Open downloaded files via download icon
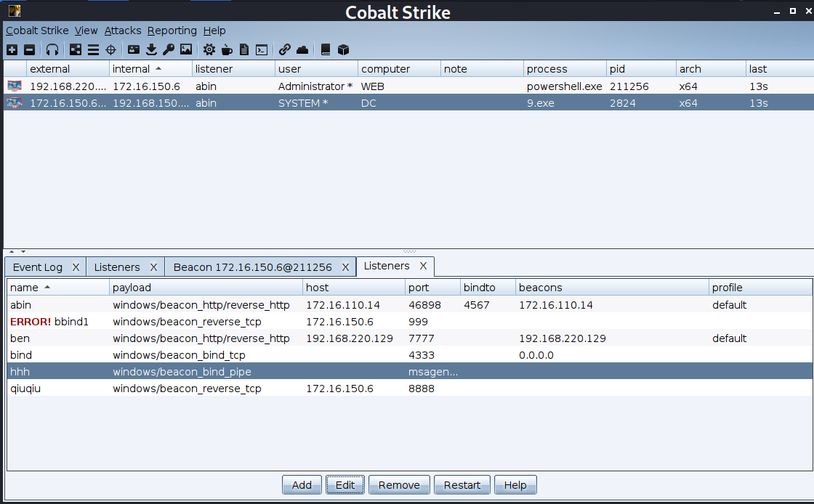The width and height of the screenshot is (814, 504). pyautogui.click(x=151, y=50)
